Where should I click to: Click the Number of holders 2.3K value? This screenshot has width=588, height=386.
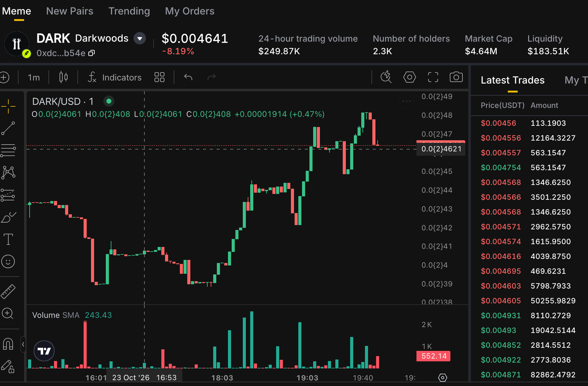pyautogui.click(x=383, y=51)
